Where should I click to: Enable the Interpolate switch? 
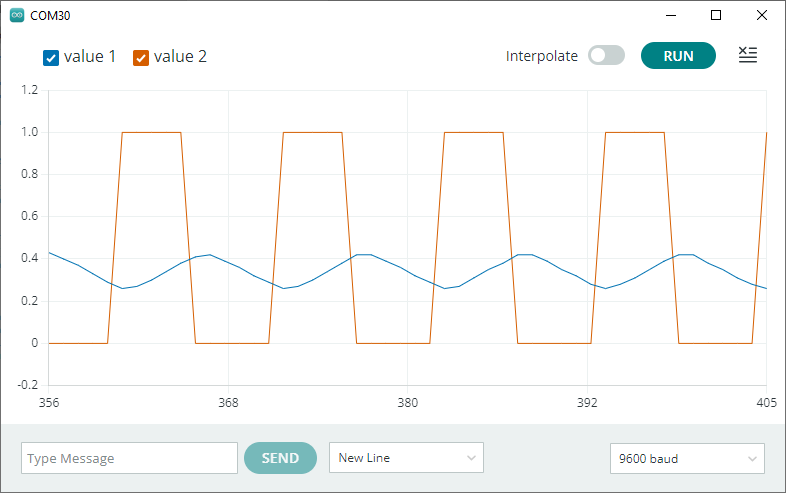tap(606, 56)
